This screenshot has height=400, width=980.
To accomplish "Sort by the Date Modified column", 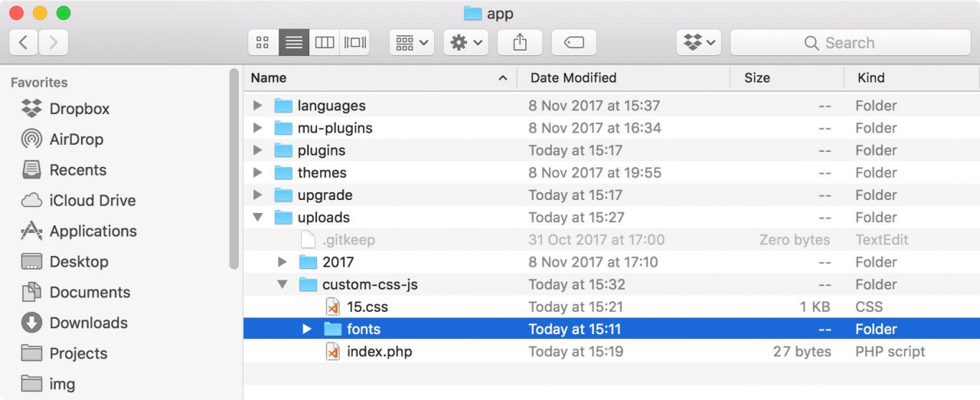I will (573, 77).
